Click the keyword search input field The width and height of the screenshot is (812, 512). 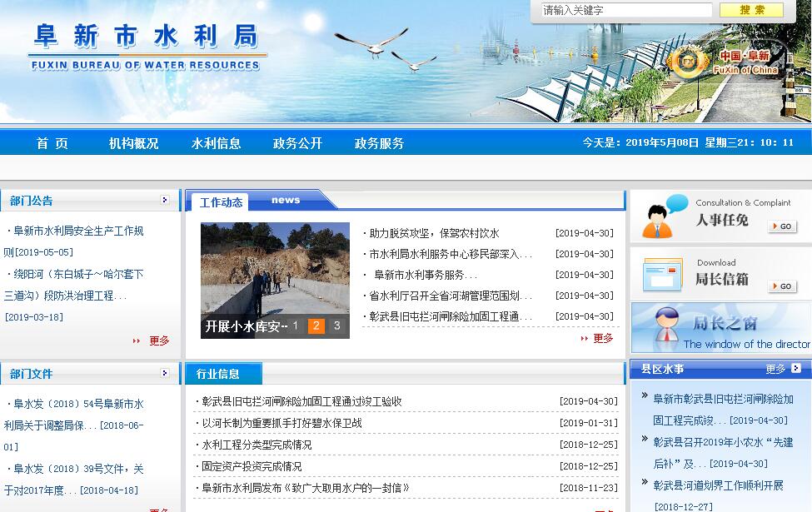pyautogui.click(x=626, y=11)
